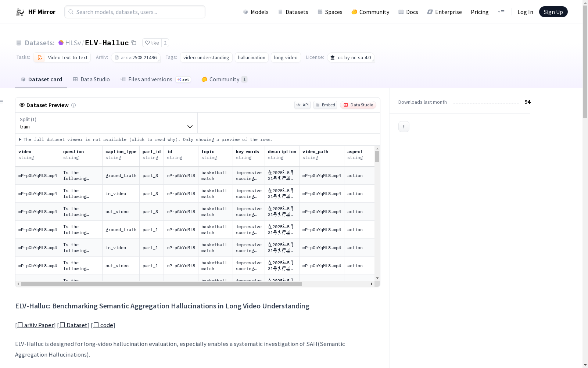Click the first ground_truth caption_type cell
This screenshot has width=588, height=368.
coord(121,176)
